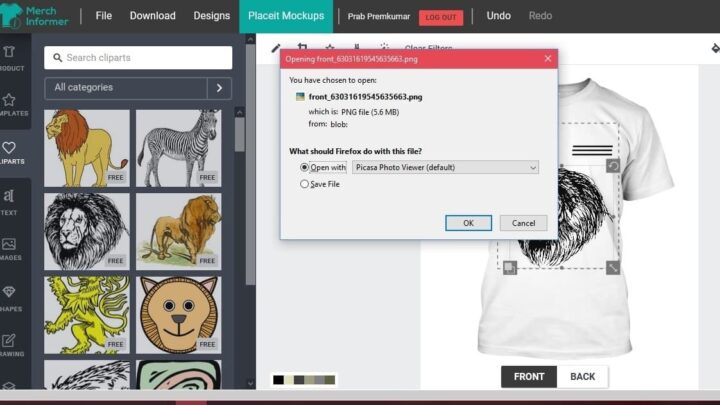This screenshot has width=720, height=405.
Task: Open the Images panel icon
Action: tap(9, 244)
